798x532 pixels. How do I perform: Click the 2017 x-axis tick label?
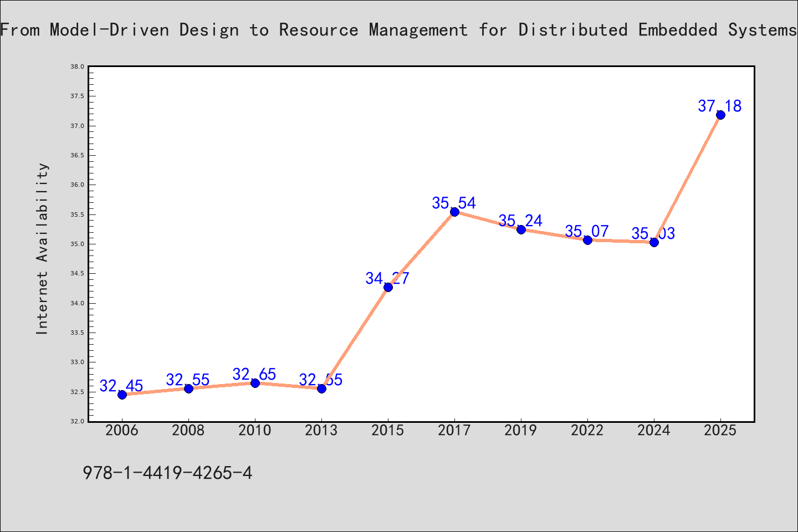[454, 431]
